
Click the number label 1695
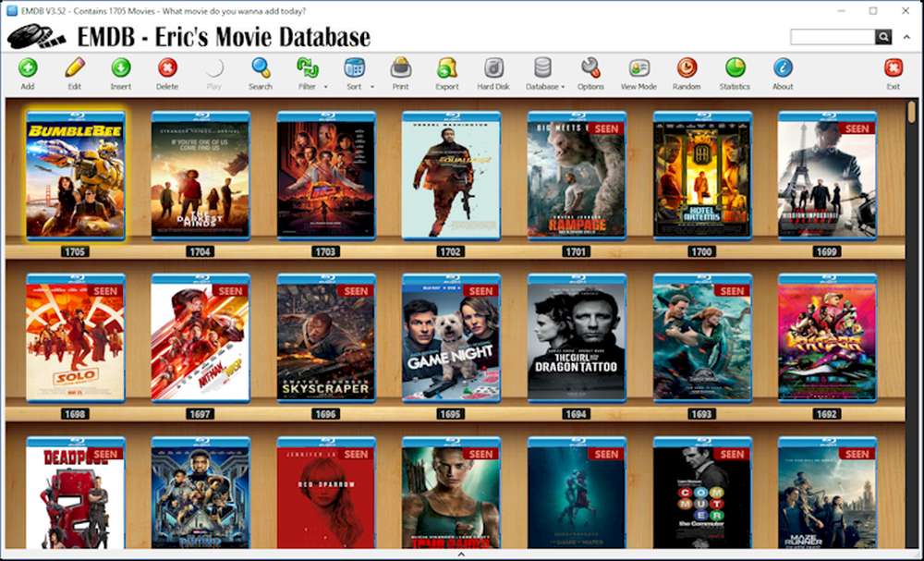pos(450,414)
